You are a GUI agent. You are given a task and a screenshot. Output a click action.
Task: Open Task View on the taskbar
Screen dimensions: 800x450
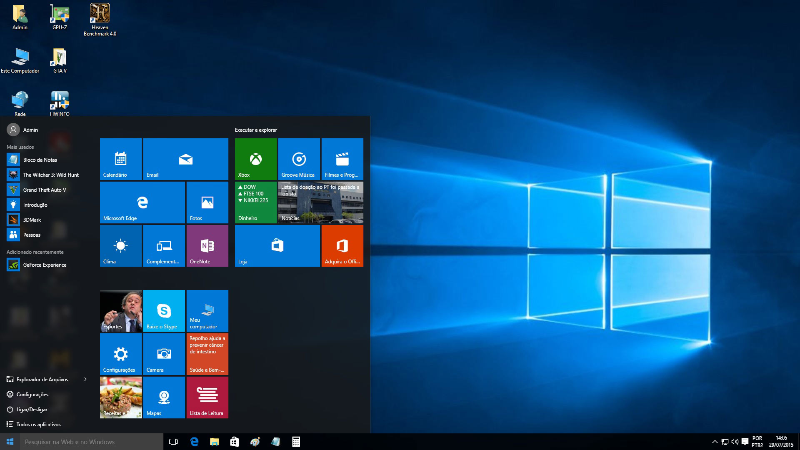(x=173, y=442)
